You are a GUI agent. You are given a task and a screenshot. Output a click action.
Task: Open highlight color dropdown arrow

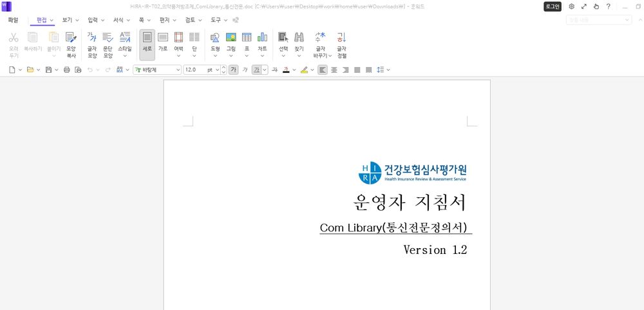312,70
